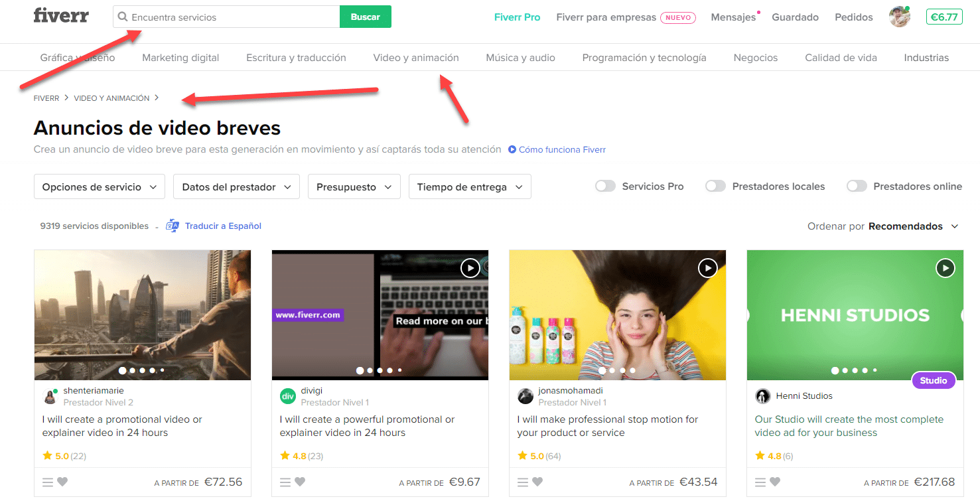Open Guardado in the header
980x499 pixels.
pos(795,17)
